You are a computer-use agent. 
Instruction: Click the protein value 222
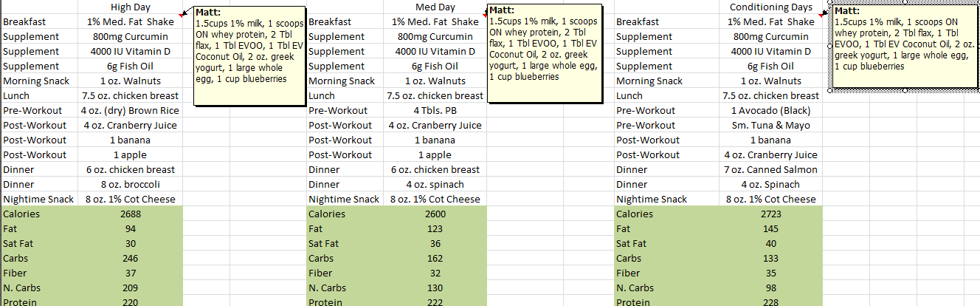click(x=435, y=302)
